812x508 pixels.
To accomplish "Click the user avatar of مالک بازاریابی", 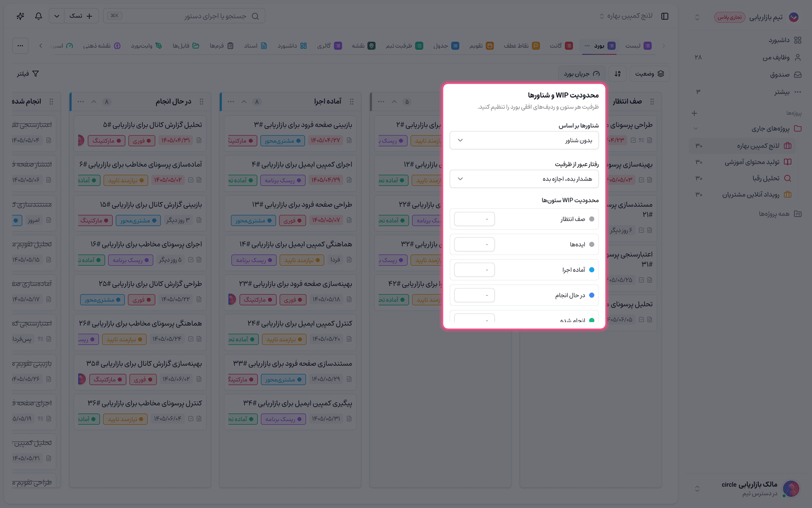I will click(791, 489).
